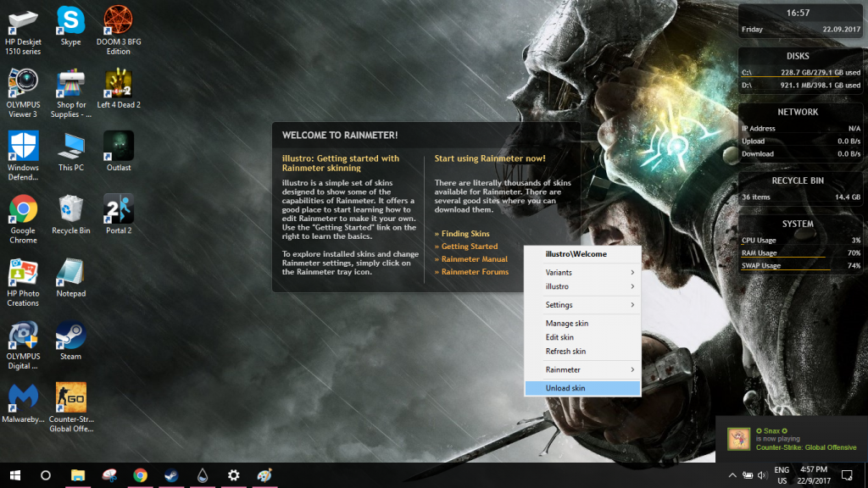Select the Skype desktop shortcut
The image size is (868, 488).
coord(71,26)
